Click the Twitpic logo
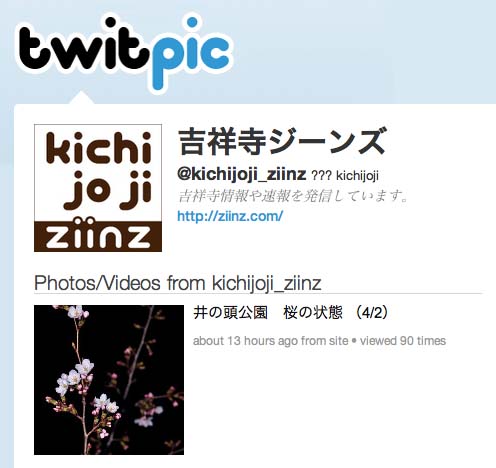 pyautogui.click(x=123, y=53)
